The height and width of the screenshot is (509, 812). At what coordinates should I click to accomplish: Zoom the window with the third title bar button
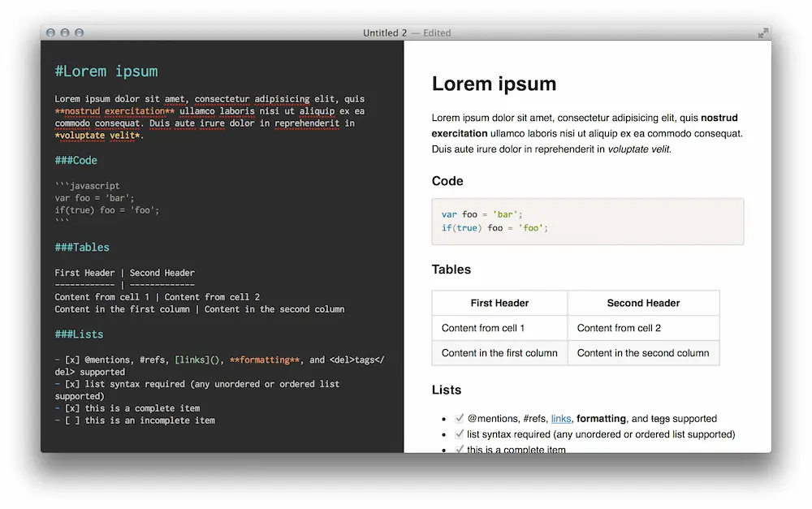(x=79, y=33)
